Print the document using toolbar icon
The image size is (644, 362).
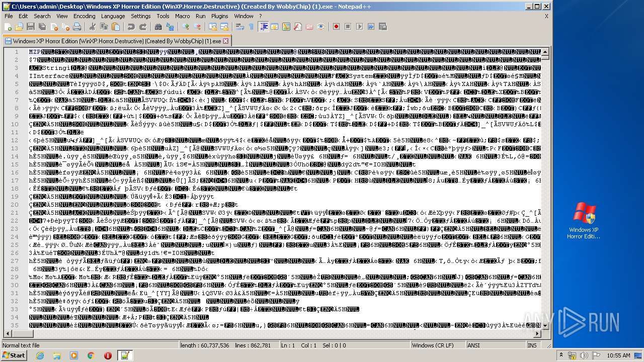click(x=77, y=27)
